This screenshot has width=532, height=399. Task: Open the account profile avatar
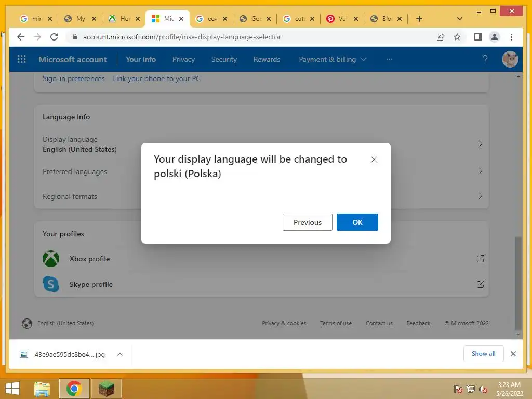[x=510, y=59]
